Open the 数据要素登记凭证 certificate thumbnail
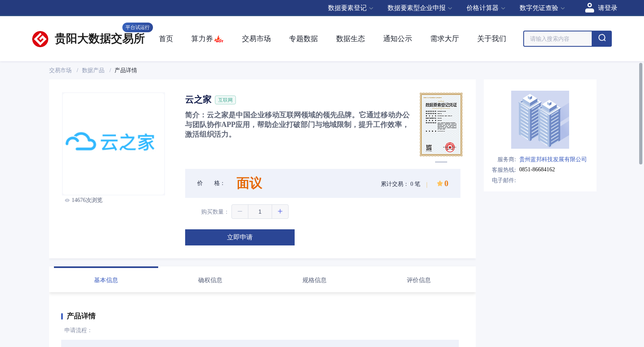This screenshot has width=644, height=347. point(441,125)
